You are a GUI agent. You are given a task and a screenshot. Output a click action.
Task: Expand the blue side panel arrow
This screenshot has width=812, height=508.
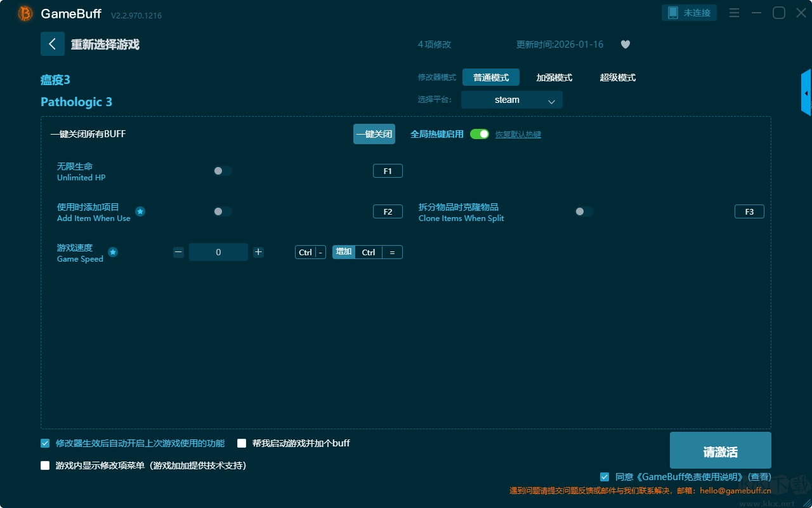[806, 93]
